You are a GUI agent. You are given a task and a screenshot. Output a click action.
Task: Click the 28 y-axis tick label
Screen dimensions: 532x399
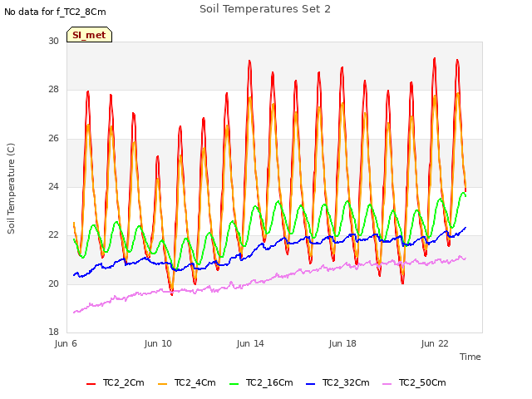click(53, 89)
